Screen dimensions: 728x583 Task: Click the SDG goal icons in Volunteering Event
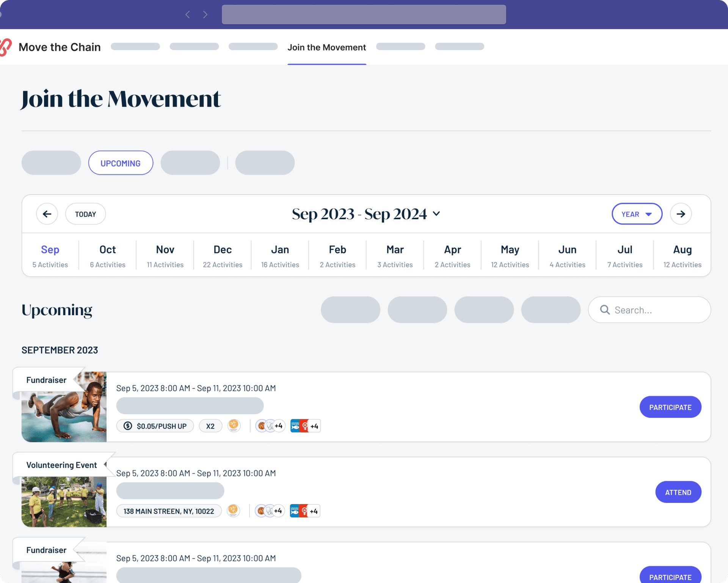[304, 511]
